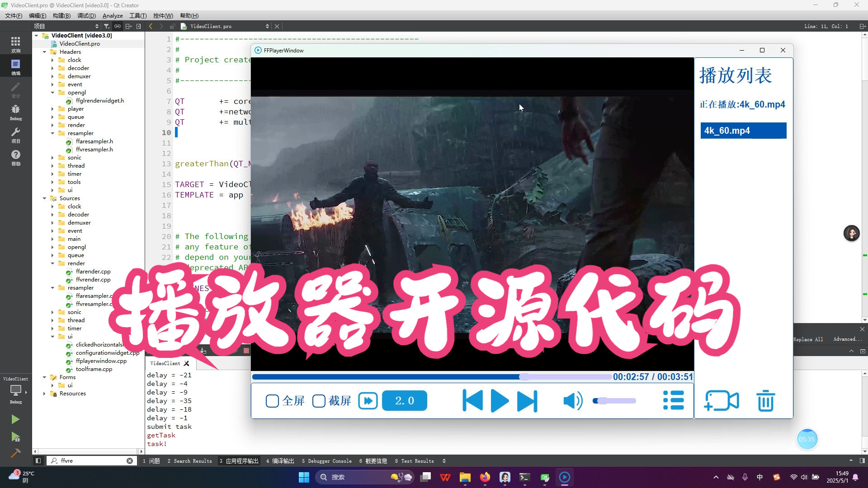Click Replace All button
Screen dimensions: 868x488
click(x=808, y=339)
